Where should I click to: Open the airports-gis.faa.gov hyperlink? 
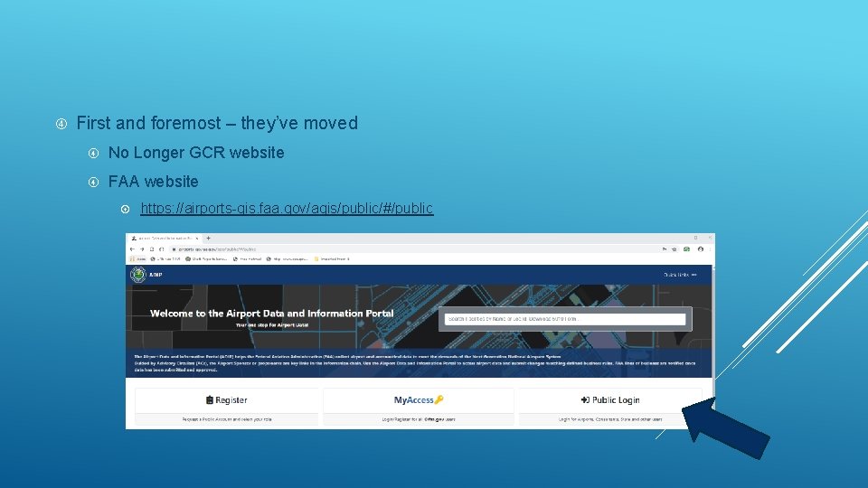pyautogui.click(x=287, y=208)
